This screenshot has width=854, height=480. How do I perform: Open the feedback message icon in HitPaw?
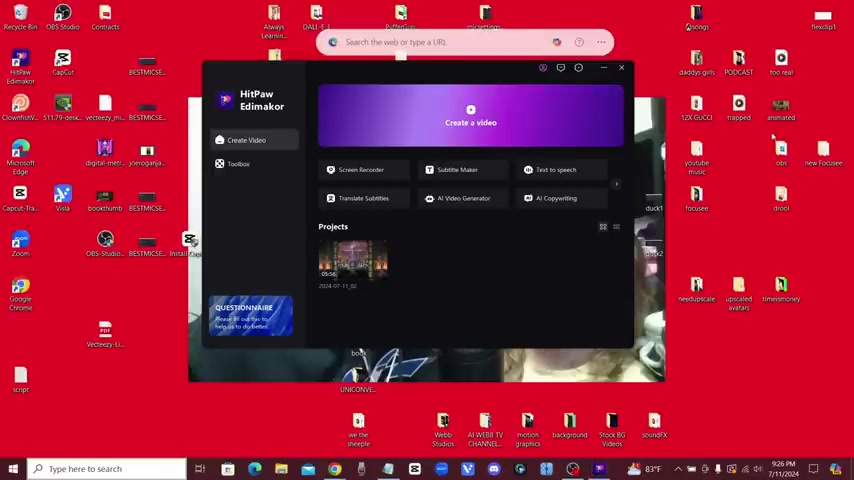(x=560, y=68)
